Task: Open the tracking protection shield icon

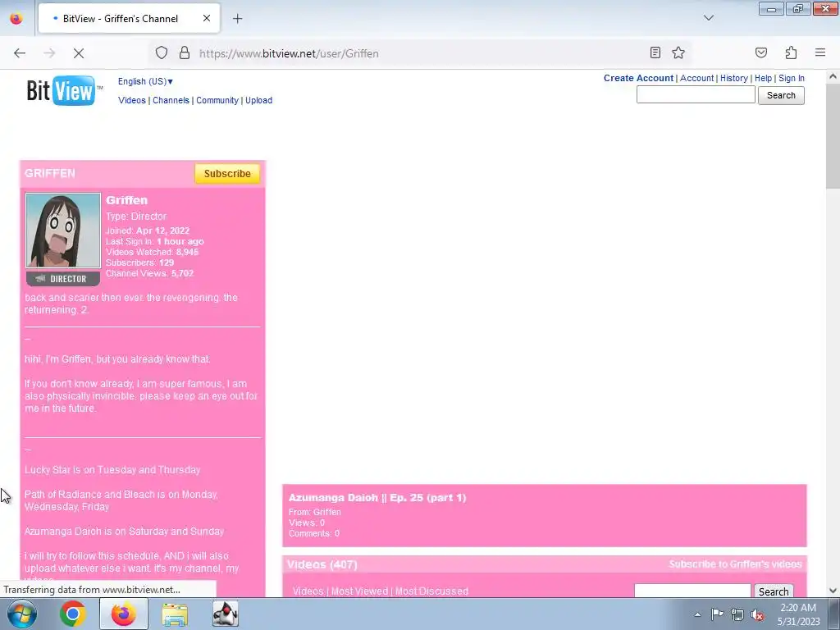Action: coord(162,53)
